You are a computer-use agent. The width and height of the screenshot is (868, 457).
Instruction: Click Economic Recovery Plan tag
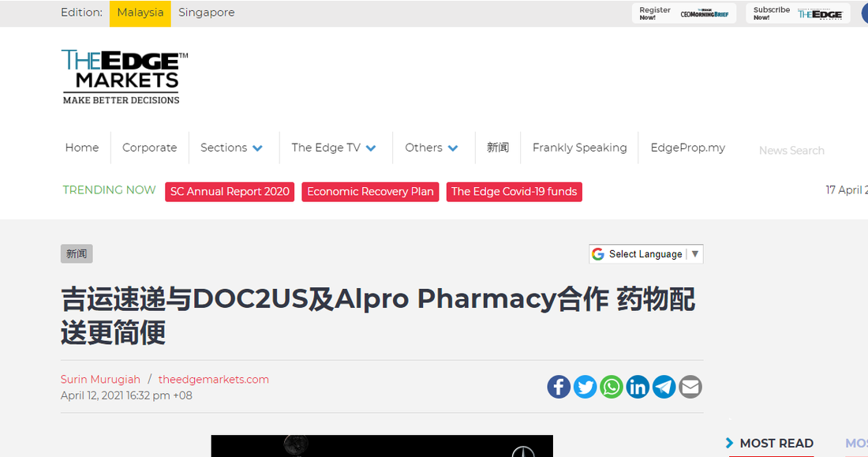(370, 192)
